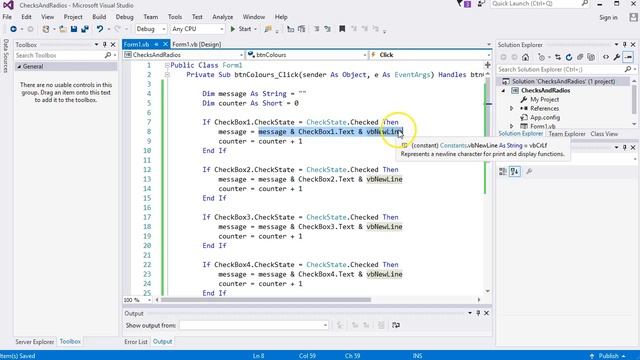Open the btnColours object dropdown

point(364,55)
